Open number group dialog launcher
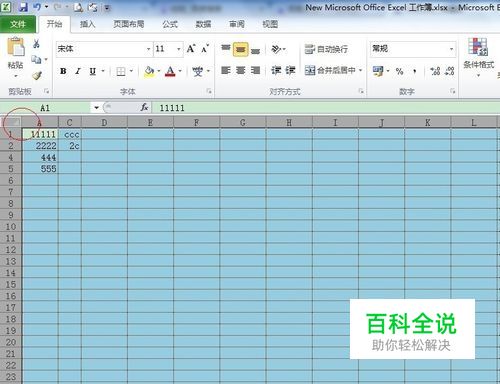The height and width of the screenshot is (384, 500). [x=453, y=91]
